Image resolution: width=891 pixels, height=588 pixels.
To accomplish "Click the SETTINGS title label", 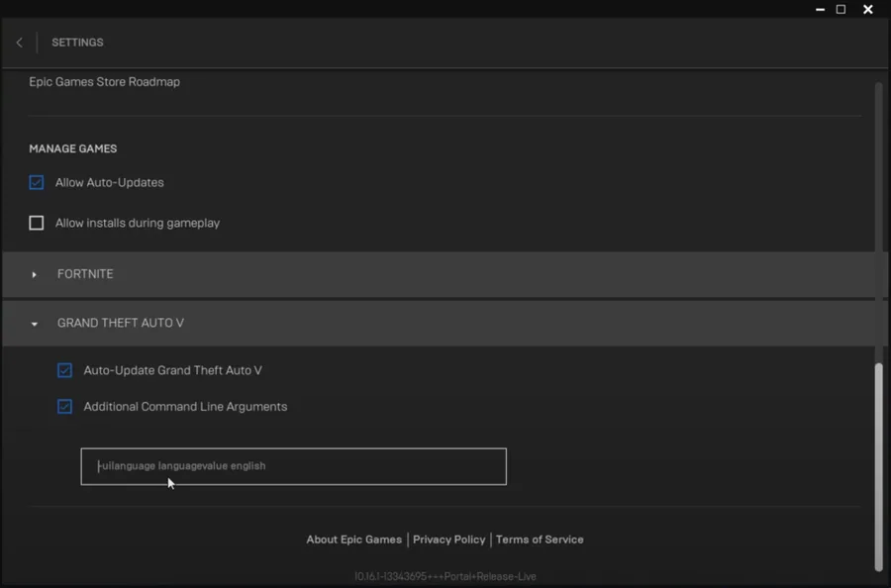I will [x=78, y=43].
